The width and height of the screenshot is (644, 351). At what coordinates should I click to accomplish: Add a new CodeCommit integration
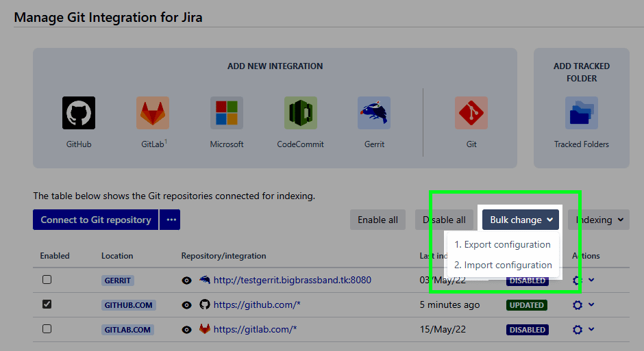(301, 113)
